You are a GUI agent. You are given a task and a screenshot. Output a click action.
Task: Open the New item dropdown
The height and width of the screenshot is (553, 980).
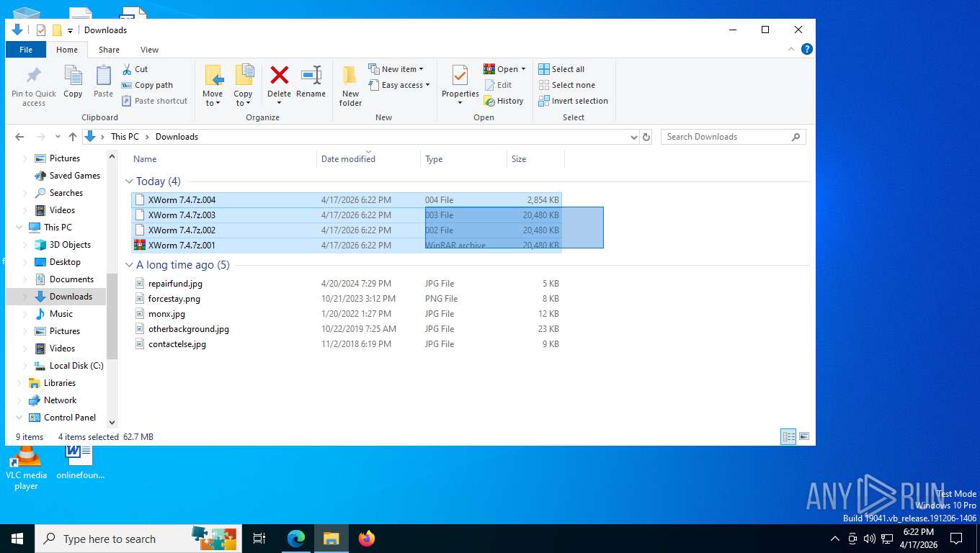click(x=396, y=69)
